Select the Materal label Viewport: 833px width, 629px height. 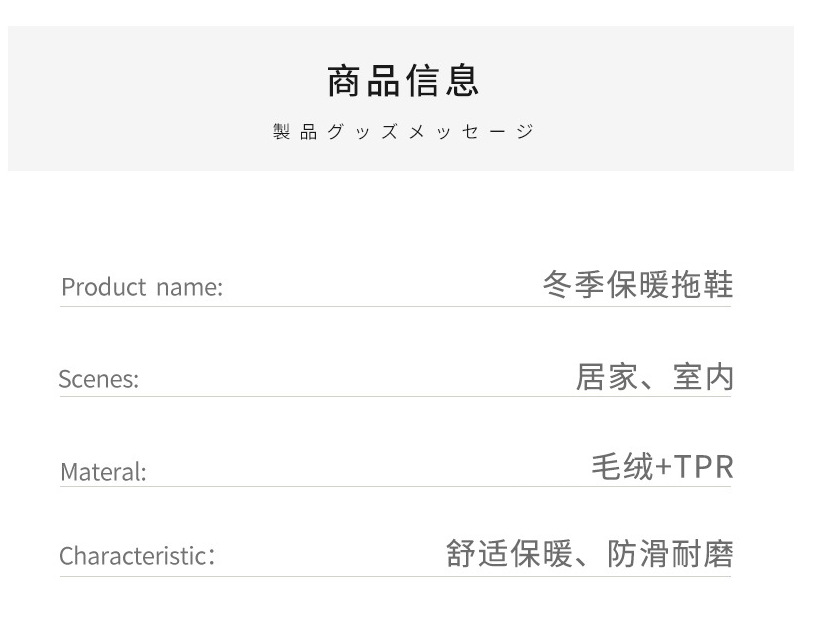coord(103,472)
